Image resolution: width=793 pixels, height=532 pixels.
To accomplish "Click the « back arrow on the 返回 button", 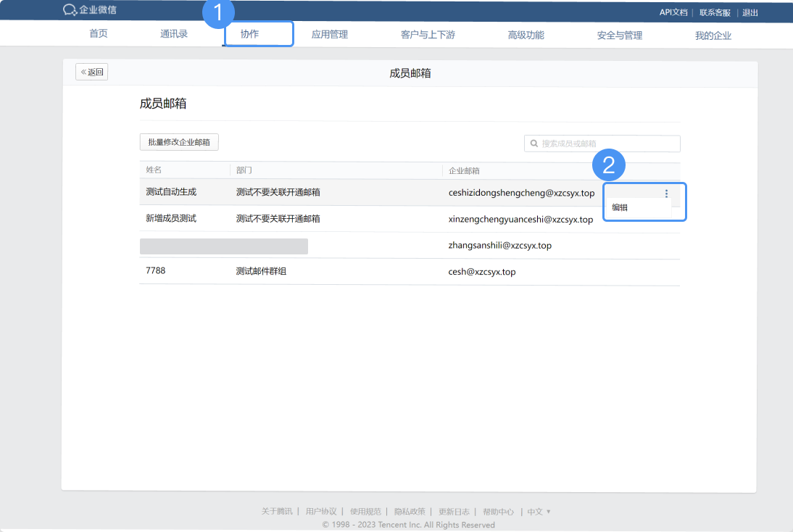I will (x=82, y=72).
